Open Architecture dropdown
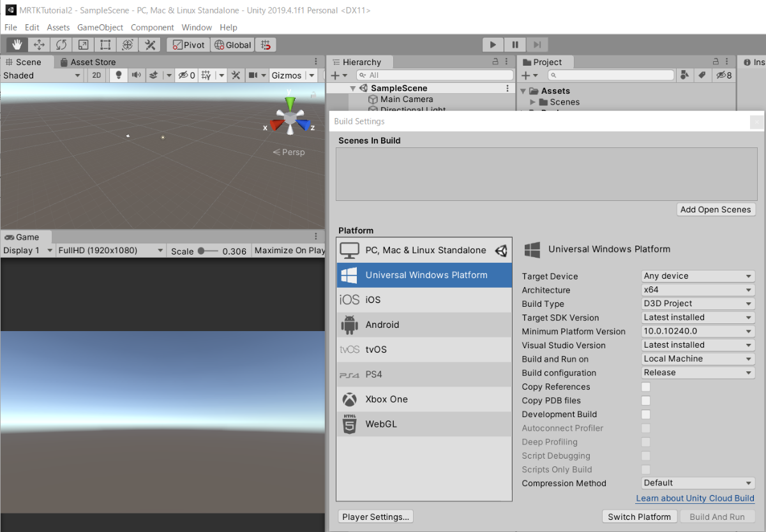Screen dimensions: 766x532 coord(698,290)
